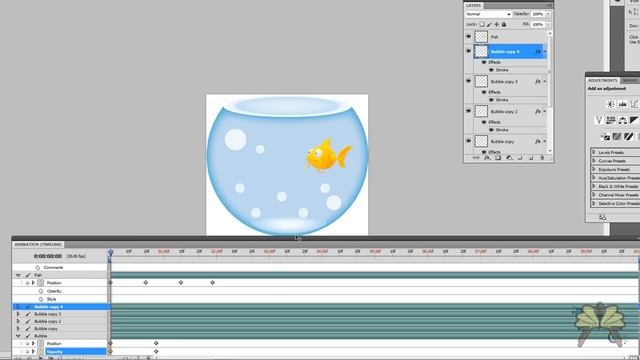Screen dimensions: 640x360
Task: Select Bubble copy track in the timeline
Action: click(x=61, y=329)
